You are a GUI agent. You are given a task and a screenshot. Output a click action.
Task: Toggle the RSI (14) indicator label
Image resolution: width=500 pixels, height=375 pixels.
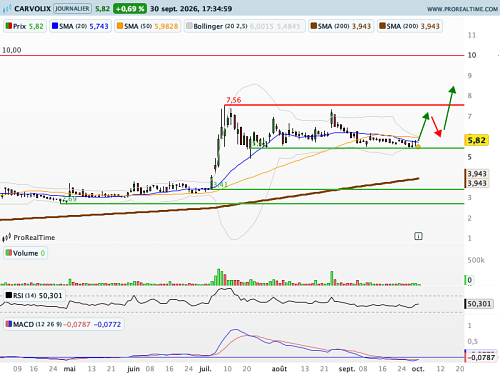click(34, 295)
